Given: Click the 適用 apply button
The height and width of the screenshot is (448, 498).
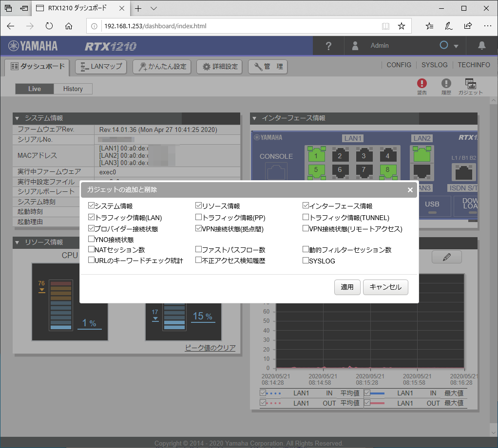Looking at the screenshot, I should 347,287.
